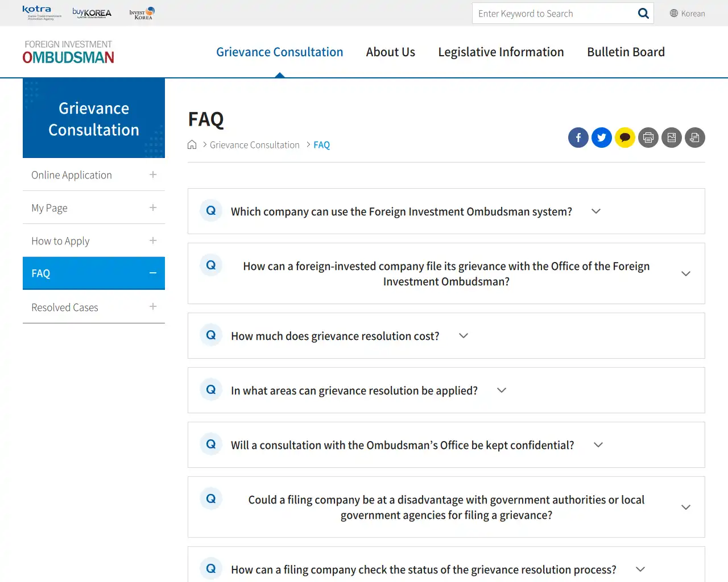Screen dimensions: 728x582
Task: Click the search magnifier icon
Action: coord(643,14)
